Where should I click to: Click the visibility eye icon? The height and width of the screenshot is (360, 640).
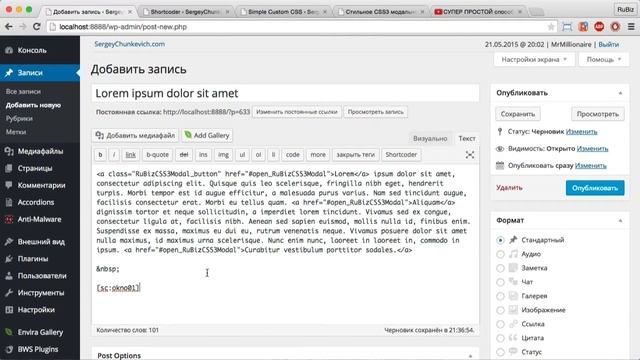500,149
